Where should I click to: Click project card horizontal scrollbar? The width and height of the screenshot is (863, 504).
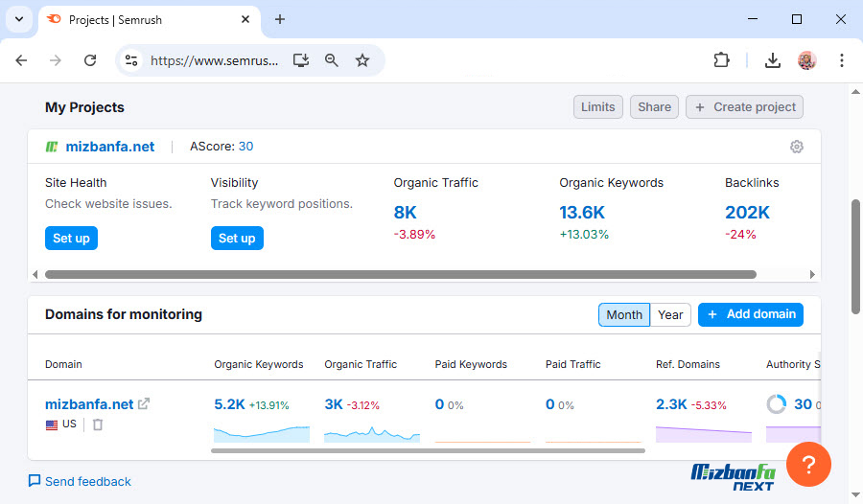401,275
